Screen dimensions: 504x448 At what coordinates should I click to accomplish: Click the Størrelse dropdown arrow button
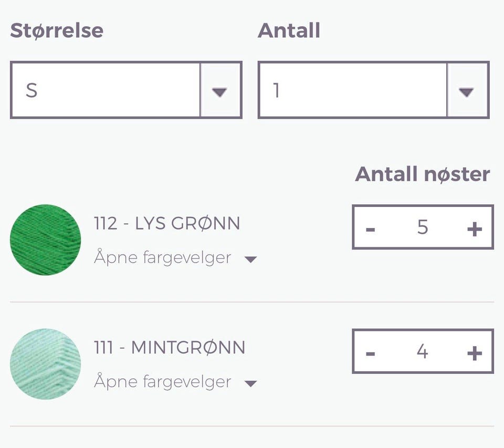pos(220,91)
